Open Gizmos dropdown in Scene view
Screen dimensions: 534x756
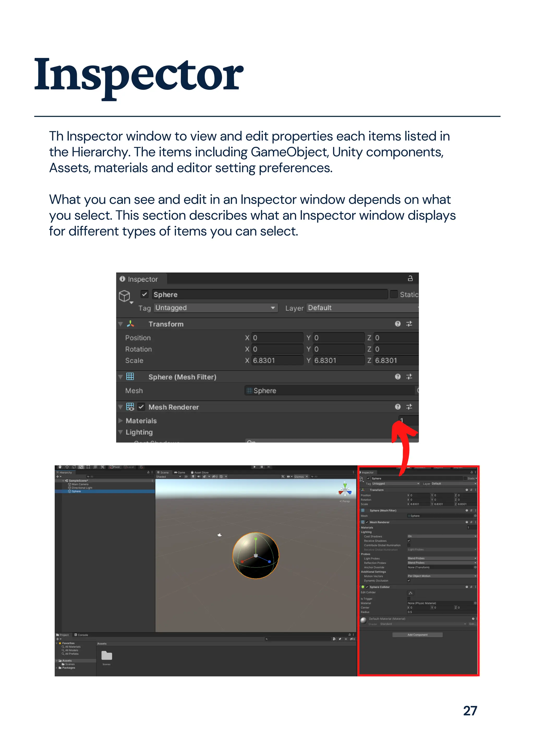(x=301, y=477)
